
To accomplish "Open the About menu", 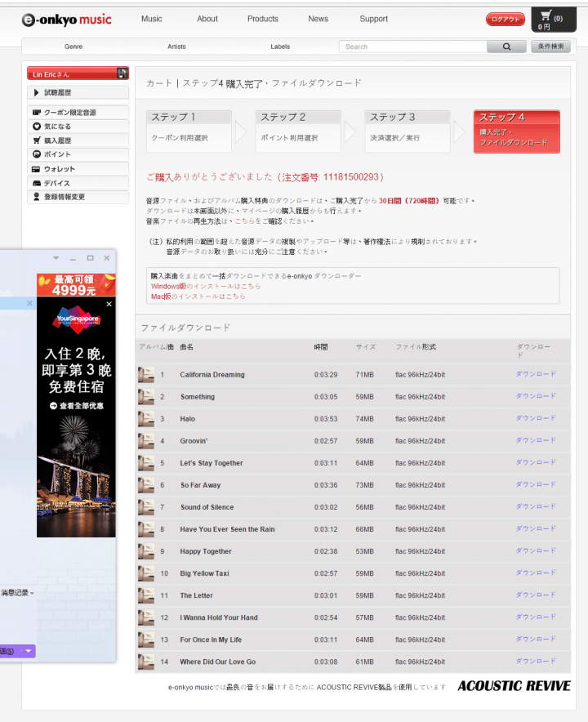I will click(207, 19).
